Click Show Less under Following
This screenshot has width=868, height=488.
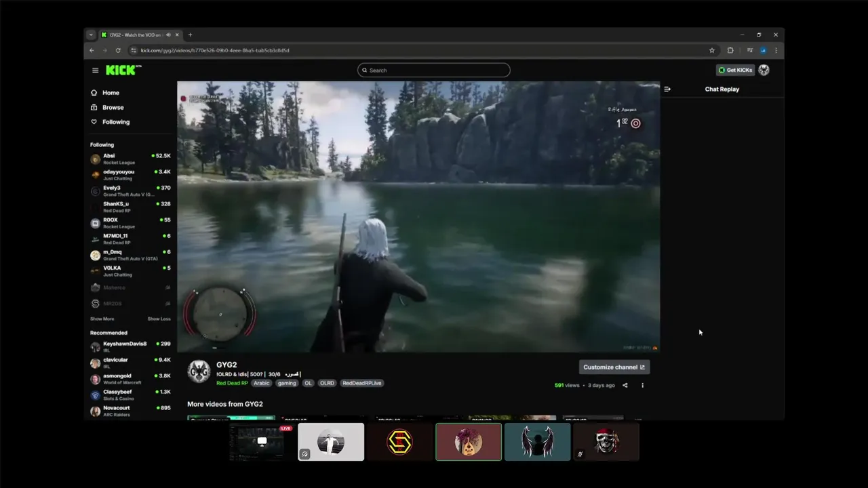click(x=159, y=319)
